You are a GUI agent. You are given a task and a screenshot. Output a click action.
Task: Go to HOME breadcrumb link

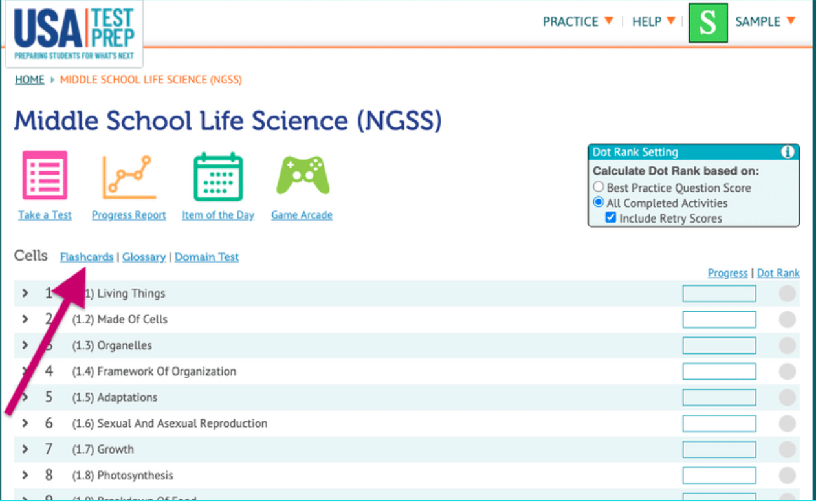[x=30, y=80]
